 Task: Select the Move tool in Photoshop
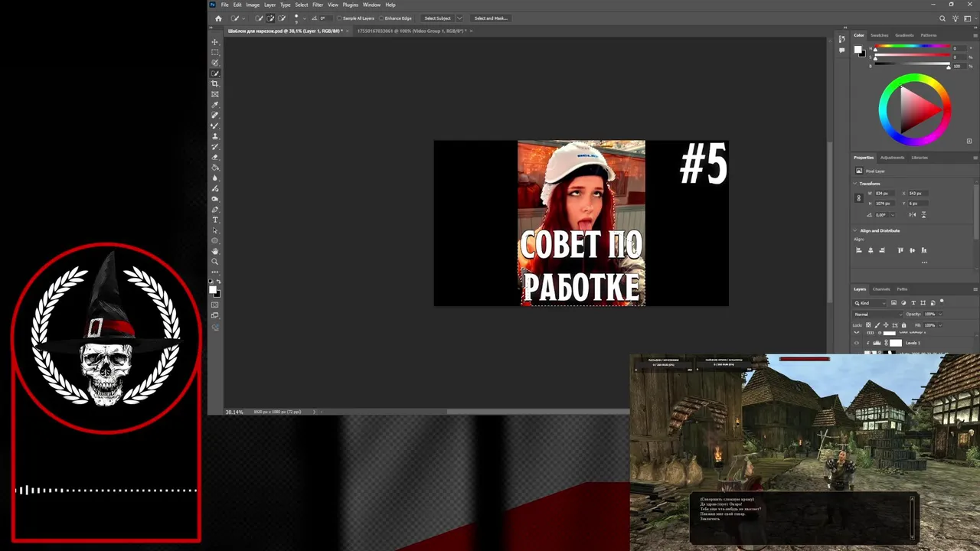(215, 42)
